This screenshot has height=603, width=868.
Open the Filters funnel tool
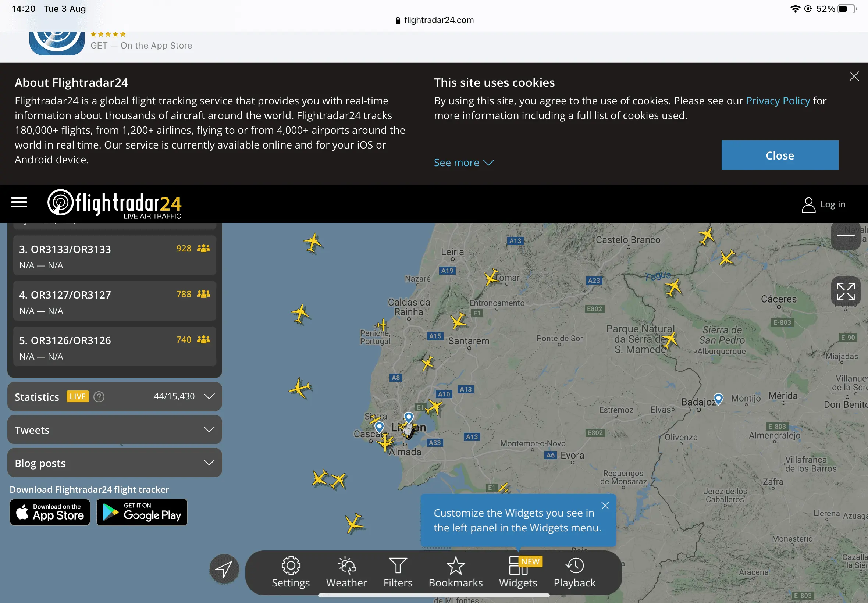(398, 572)
